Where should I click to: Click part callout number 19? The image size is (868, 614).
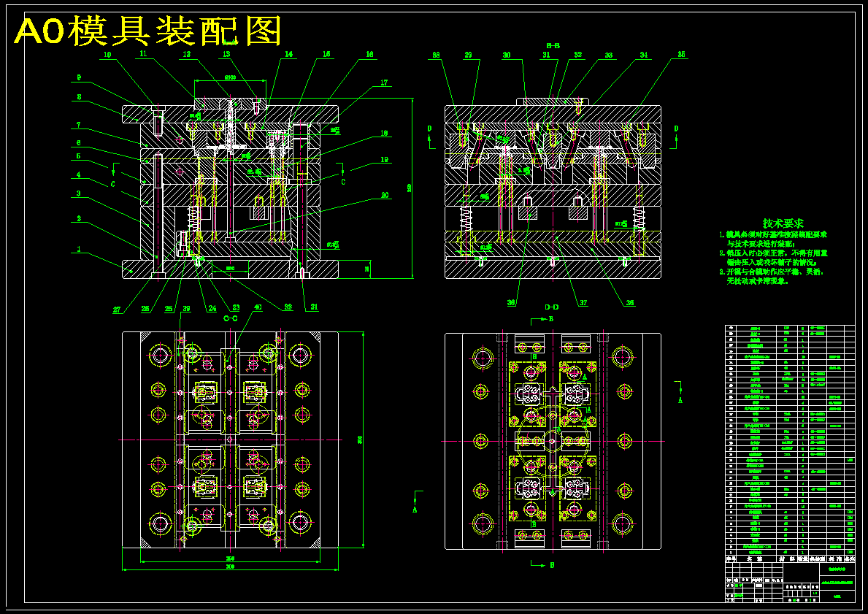pos(385,159)
